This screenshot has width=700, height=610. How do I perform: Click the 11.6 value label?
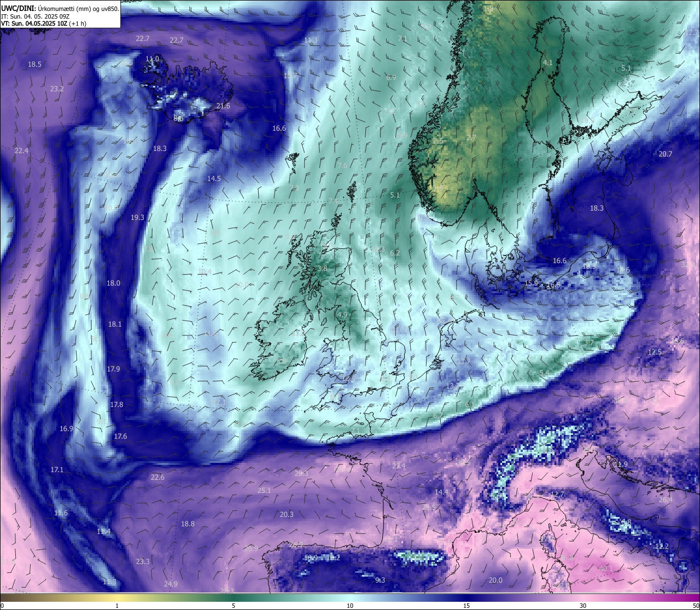61,513
